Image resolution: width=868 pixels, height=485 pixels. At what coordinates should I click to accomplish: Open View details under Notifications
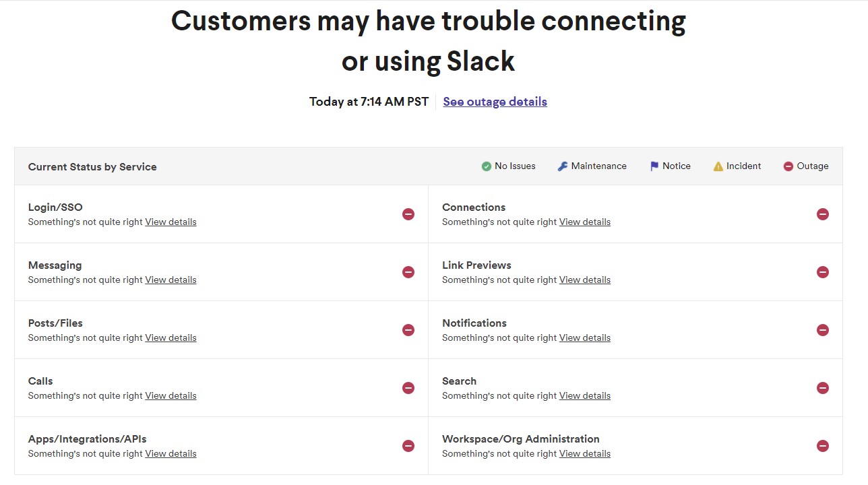click(585, 337)
